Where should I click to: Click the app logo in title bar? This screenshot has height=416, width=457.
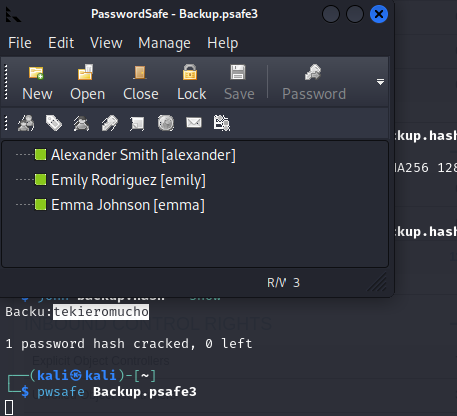point(13,14)
